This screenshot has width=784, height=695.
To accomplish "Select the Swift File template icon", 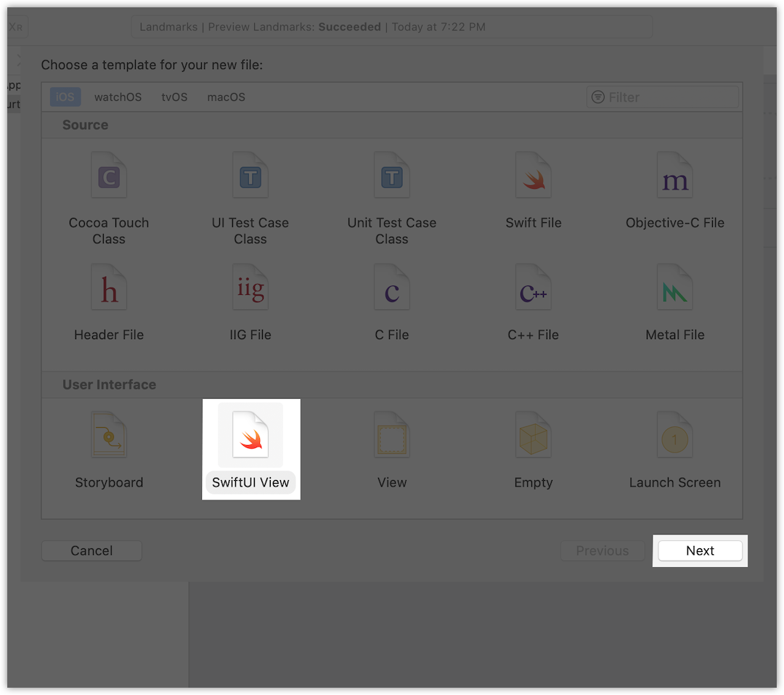I will pyautogui.click(x=534, y=175).
